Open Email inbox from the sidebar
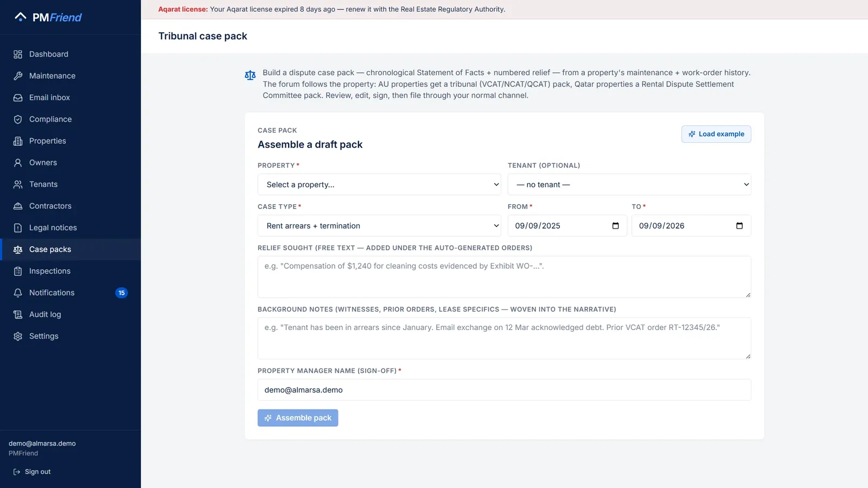868x488 pixels. point(71,98)
